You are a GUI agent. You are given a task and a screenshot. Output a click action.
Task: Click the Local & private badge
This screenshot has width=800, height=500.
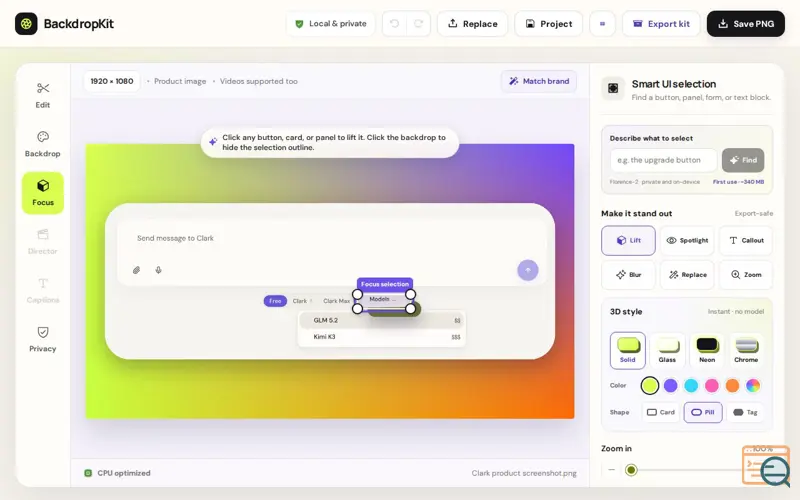coord(331,23)
